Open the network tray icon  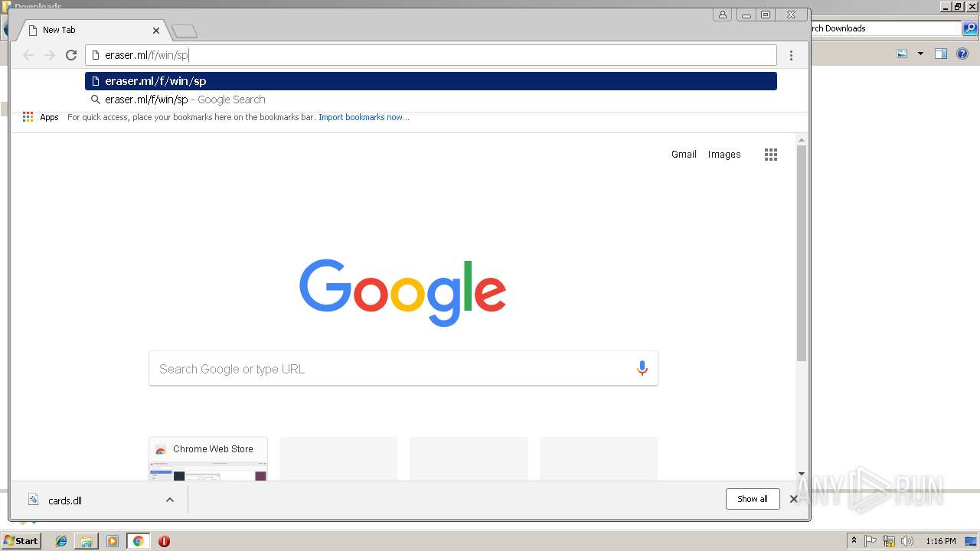tap(888, 541)
